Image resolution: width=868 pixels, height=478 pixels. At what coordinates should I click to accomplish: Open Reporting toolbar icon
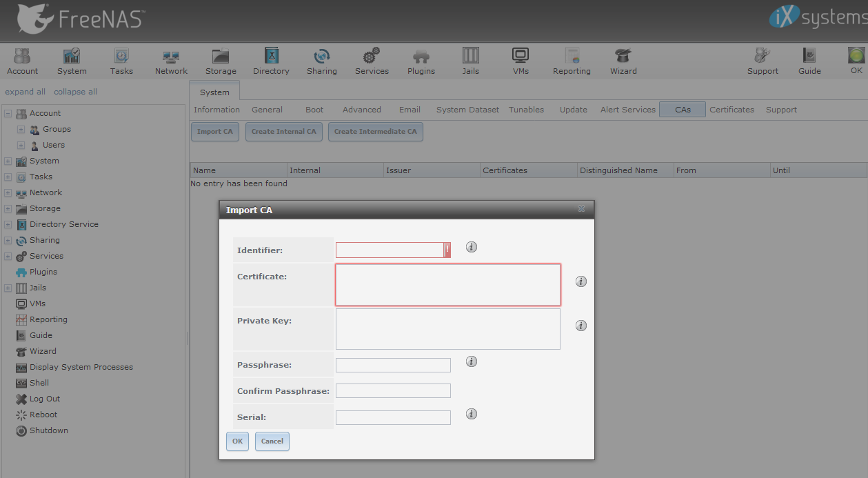click(x=572, y=61)
